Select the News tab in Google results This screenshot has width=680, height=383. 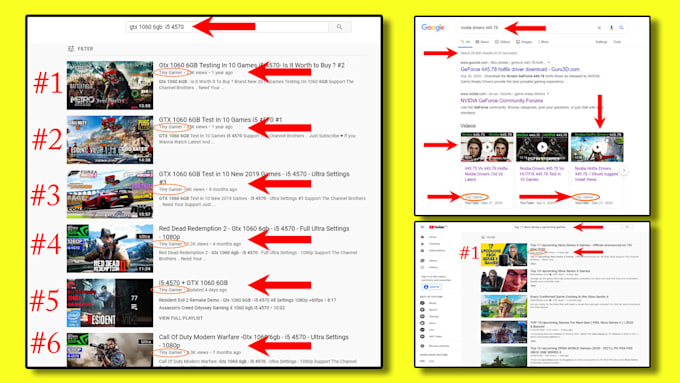click(x=482, y=42)
